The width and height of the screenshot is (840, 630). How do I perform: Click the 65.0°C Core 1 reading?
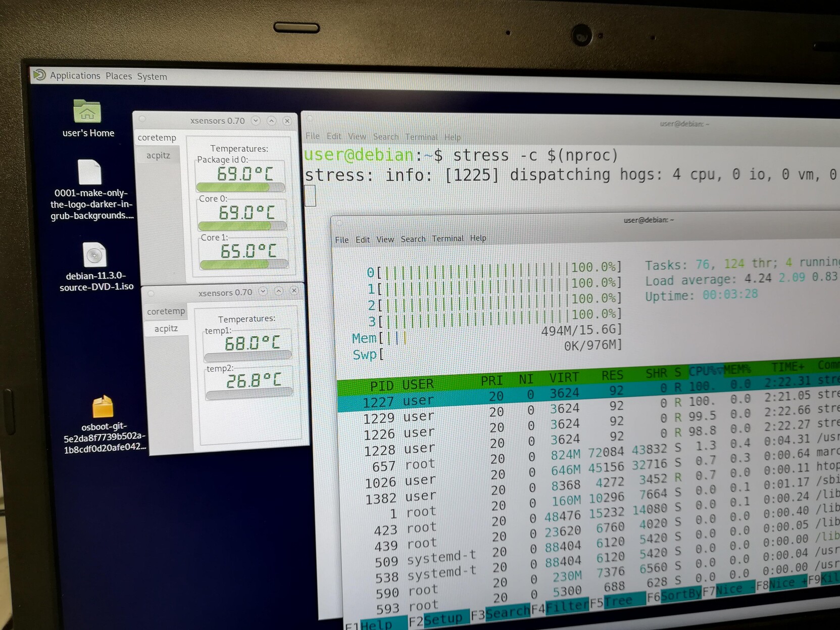(248, 251)
